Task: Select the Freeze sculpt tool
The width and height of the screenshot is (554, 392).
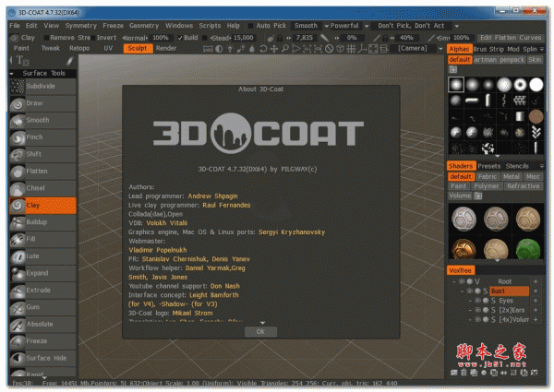Action: (42, 341)
